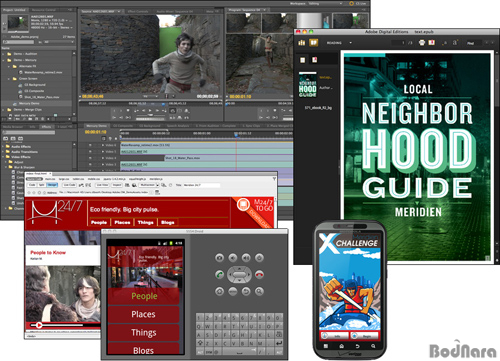
Task: Click the volume down button in the emulator
Action: pos(233,258)
